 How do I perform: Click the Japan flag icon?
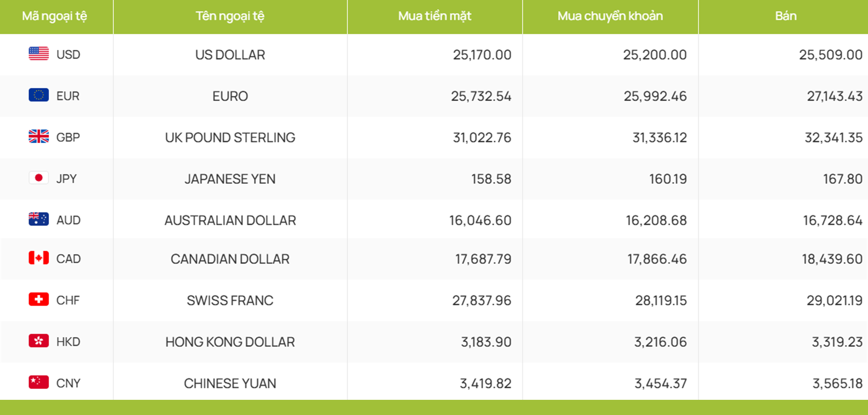[x=39, y=178]
